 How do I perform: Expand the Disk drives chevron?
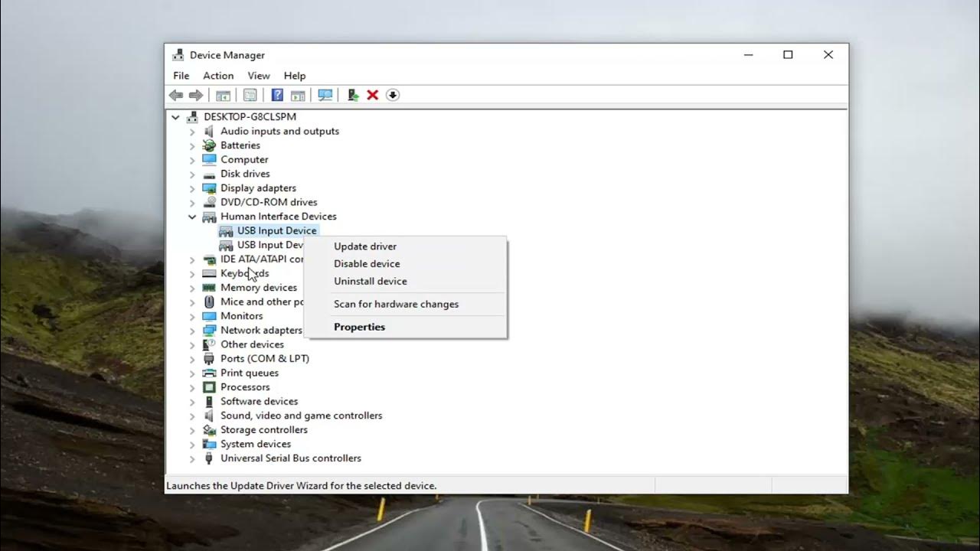click(192, 174)
